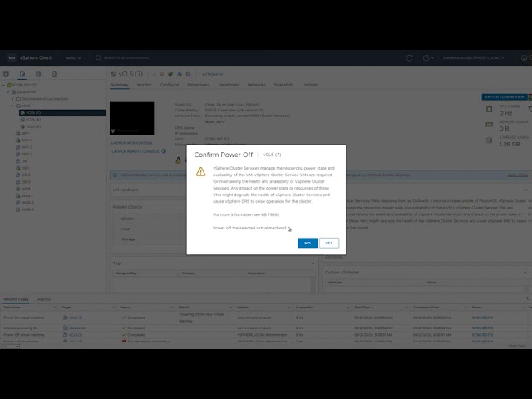Click the search magnifier icon
Screen dimensions: 532x399
point(98,58)
